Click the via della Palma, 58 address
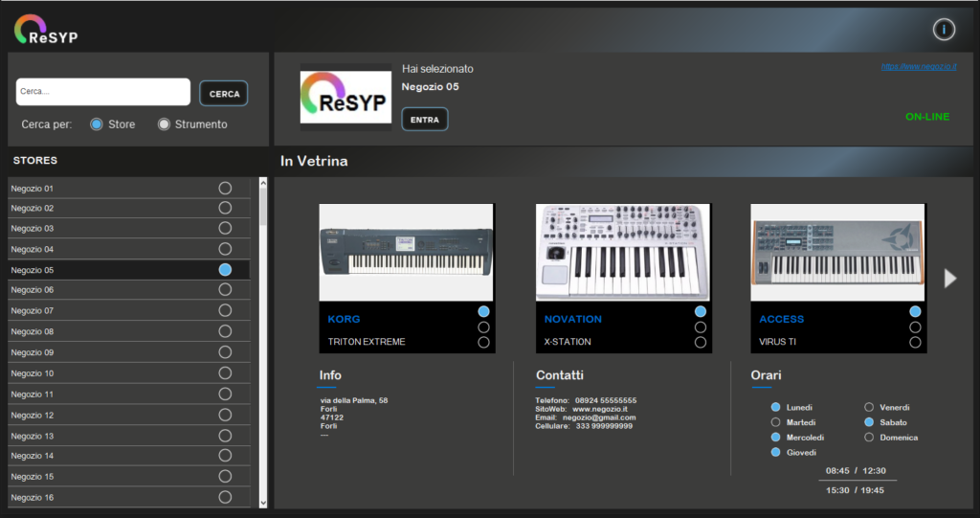Viewport: 980px width, 518px height. 354,400
